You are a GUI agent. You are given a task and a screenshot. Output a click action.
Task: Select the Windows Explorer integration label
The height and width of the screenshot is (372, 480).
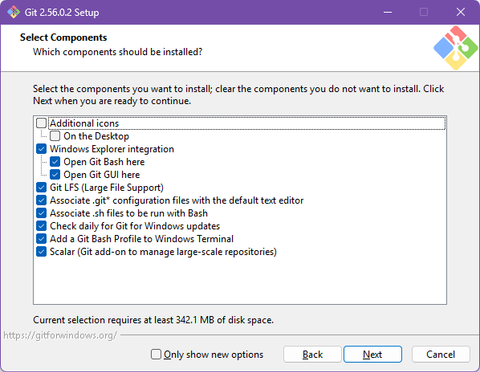(112, 149)
